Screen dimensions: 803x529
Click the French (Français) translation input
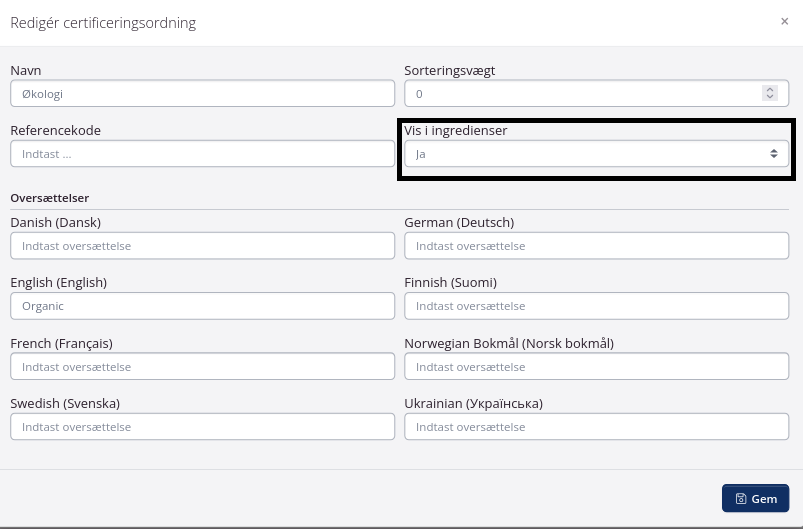point(202,367)
